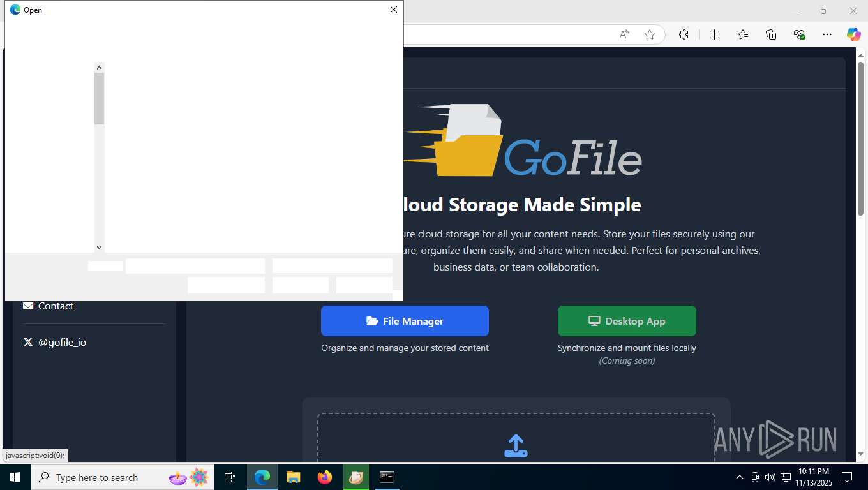Open the Extensions puzzle icon in Edge
Viewport: 868px width, 490px height.
coord(684,34)
